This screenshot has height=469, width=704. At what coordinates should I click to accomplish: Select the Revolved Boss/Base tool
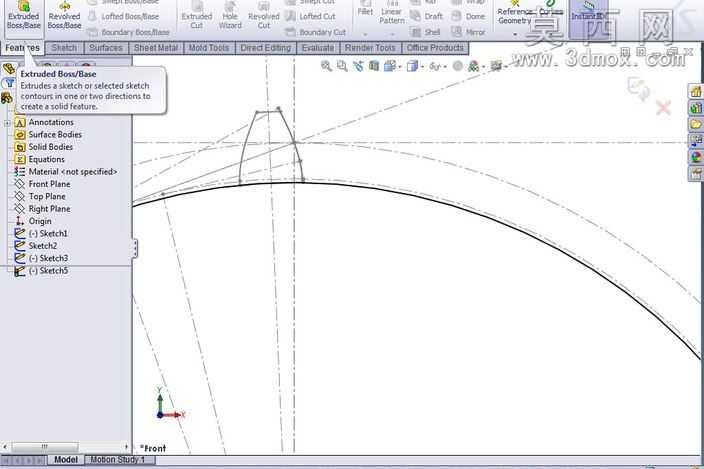click(64, 16)
